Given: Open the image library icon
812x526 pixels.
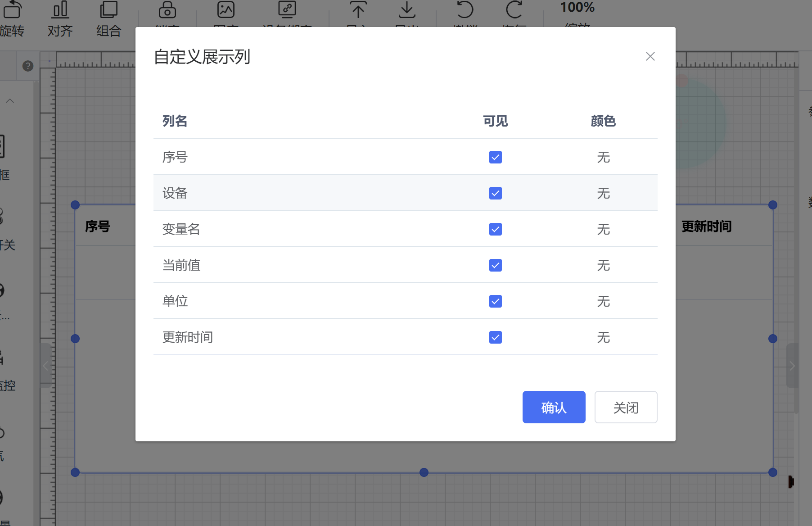Looking at the screenshot, I should 226,10.
